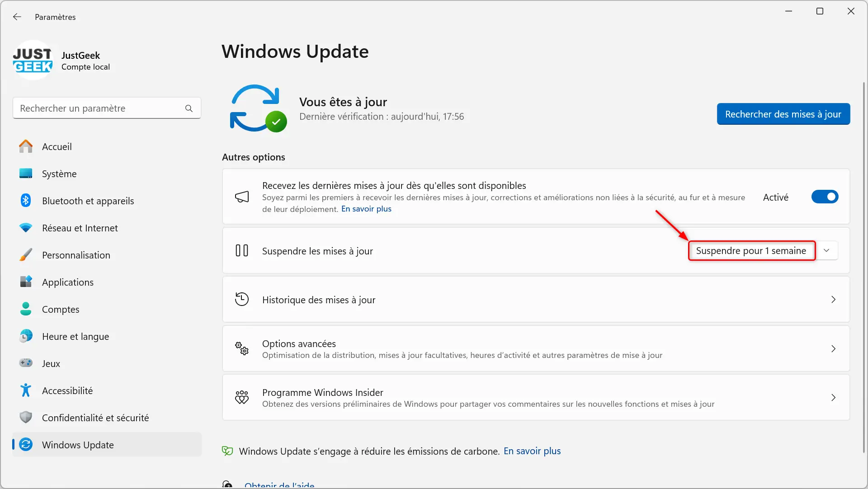
Task: Click the vertical scrollbar on right
Action: pyautogui.click(x=864, y=267)
